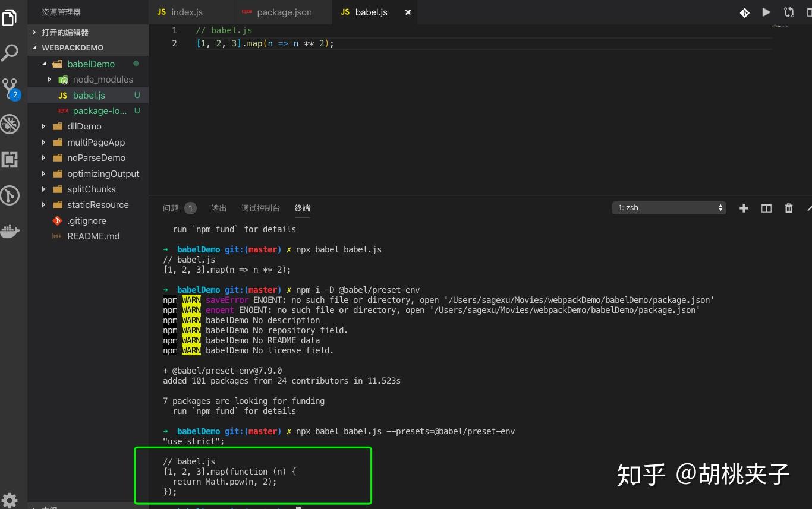This screenshot has height=509, width=812.
Task: Open the terminal selector dropdown showing 1: zsh
Action: (669, 207)
